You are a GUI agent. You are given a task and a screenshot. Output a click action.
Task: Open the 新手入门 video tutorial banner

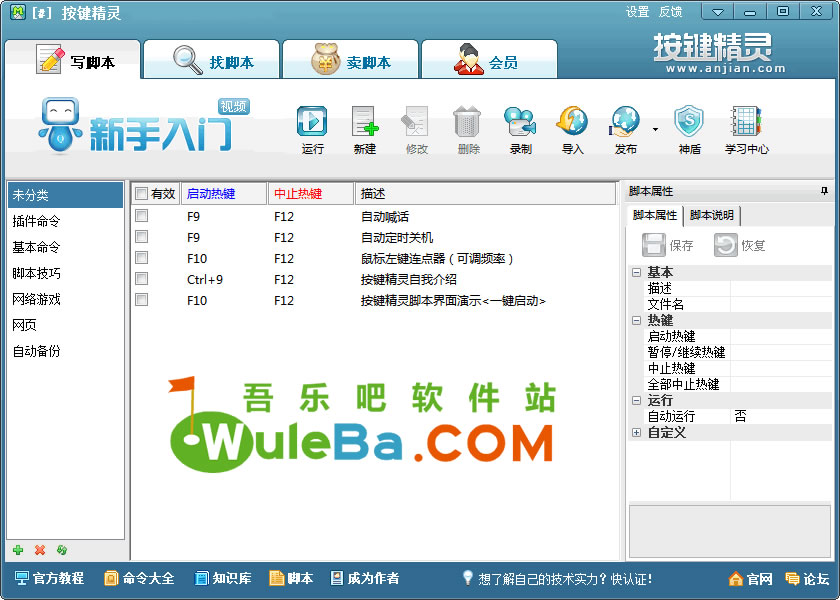click(144, 125)
